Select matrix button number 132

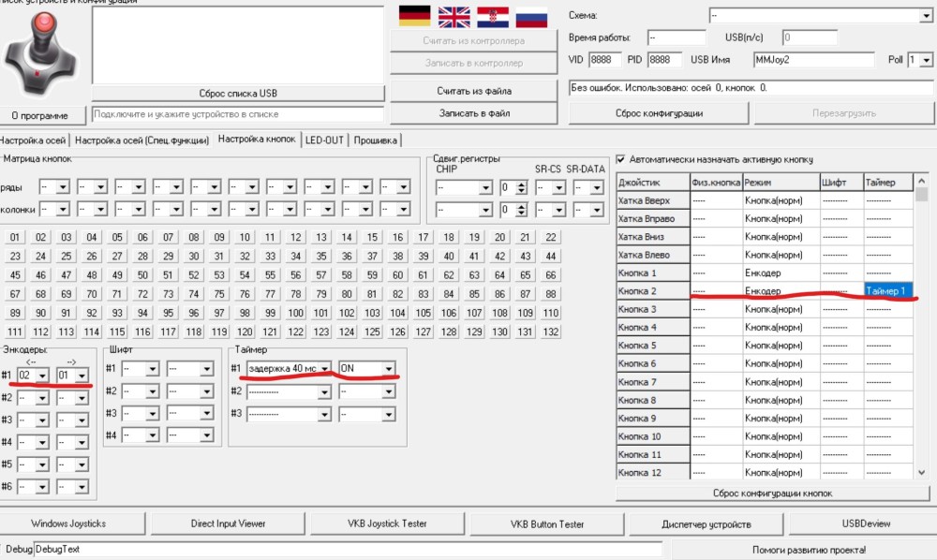click(551, 332)
